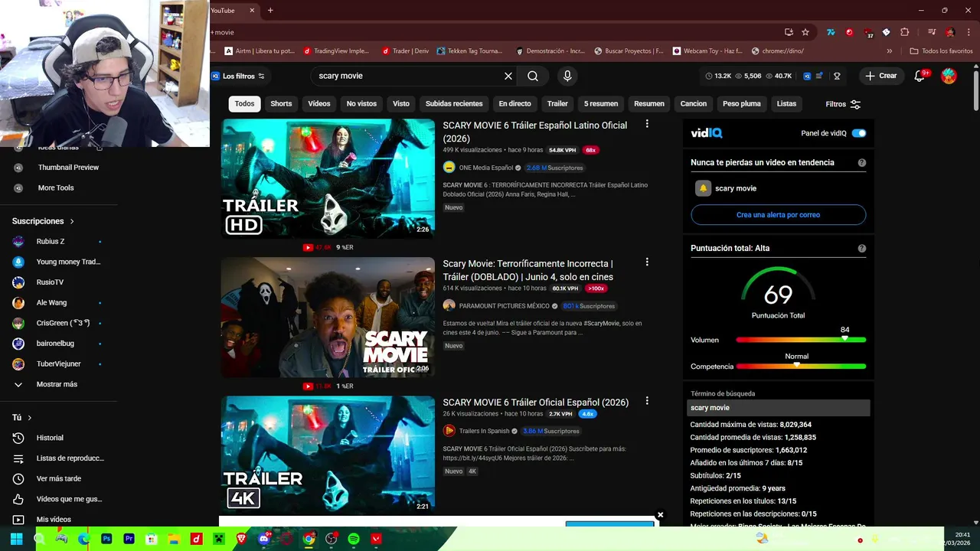Viewport: 980px width, 551px height.
Task: Open Rubius Z subscription channel
Action: click(x=51, y=241)
